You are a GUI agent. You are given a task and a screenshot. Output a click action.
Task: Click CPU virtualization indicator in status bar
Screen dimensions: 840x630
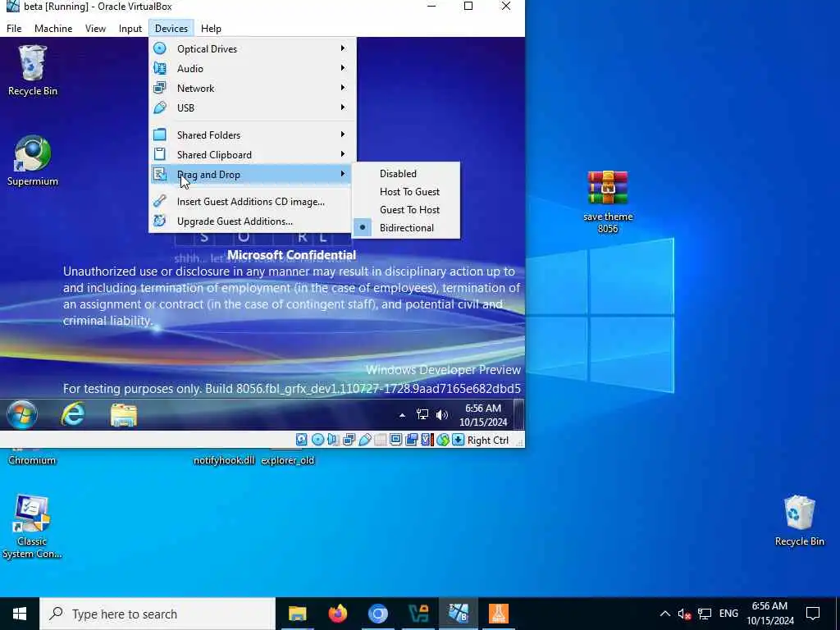click(427, 440)
